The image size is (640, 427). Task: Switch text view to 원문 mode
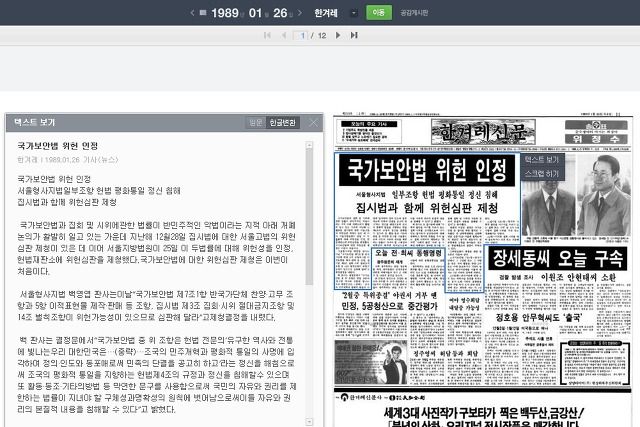tap(256, 122)
